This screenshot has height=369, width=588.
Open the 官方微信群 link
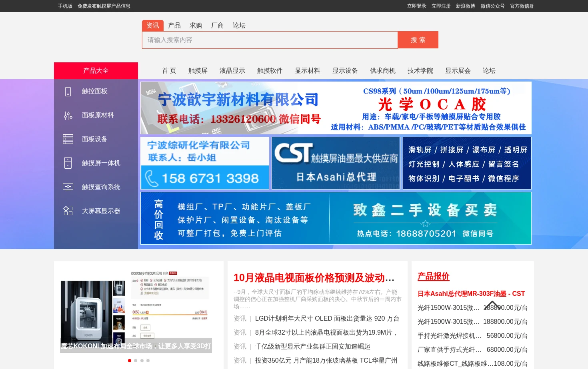522,6
